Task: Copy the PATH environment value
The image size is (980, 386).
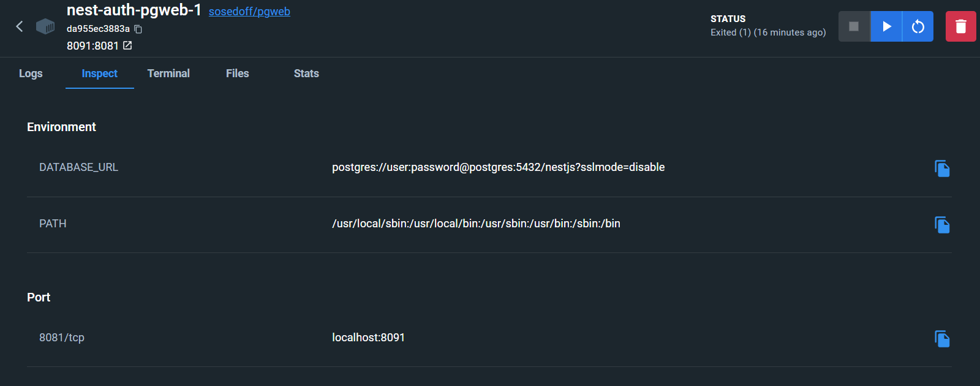Action: coord(942,225)
